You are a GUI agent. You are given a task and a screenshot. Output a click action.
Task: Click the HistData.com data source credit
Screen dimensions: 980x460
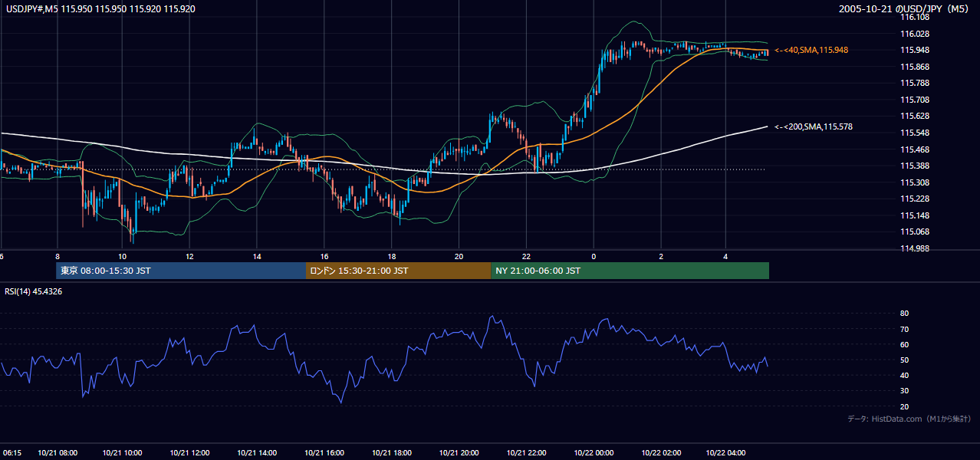point(909,419)
